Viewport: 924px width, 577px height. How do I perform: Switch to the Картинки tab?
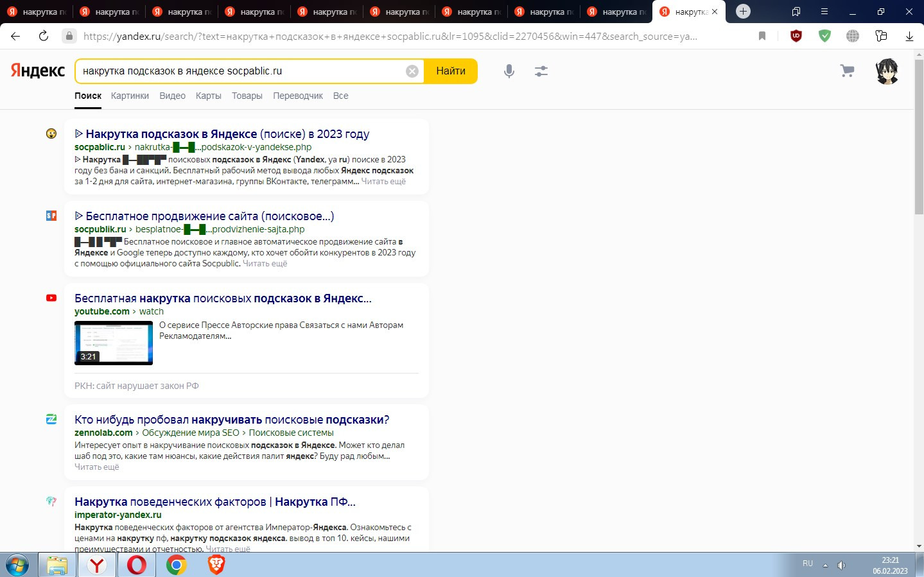coord(130,96)
